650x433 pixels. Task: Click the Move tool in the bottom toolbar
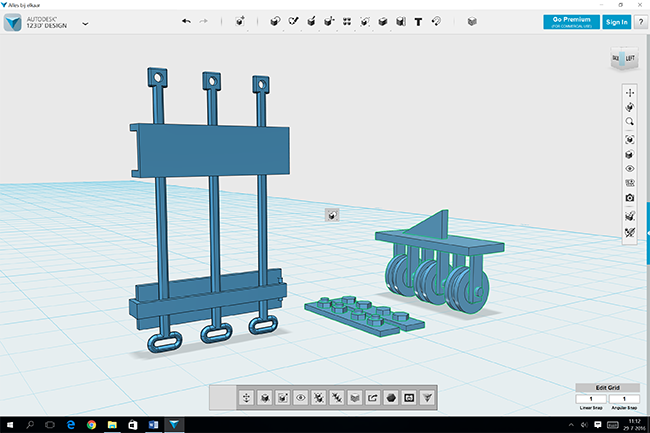click(246, 398)
